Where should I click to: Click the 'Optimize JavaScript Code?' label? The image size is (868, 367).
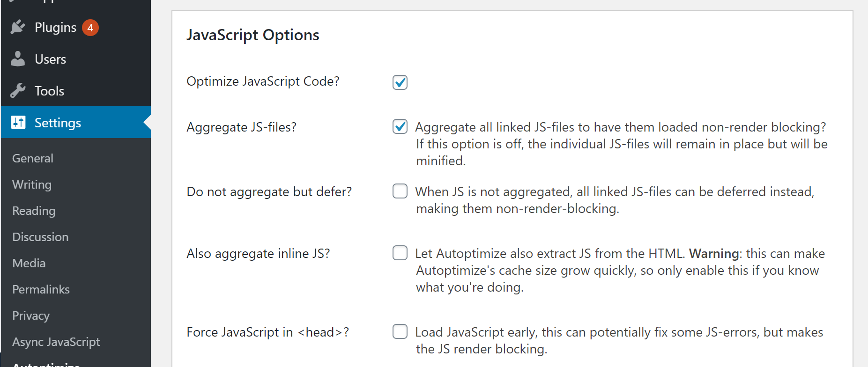pyautogui.click(x=263, y=81)
